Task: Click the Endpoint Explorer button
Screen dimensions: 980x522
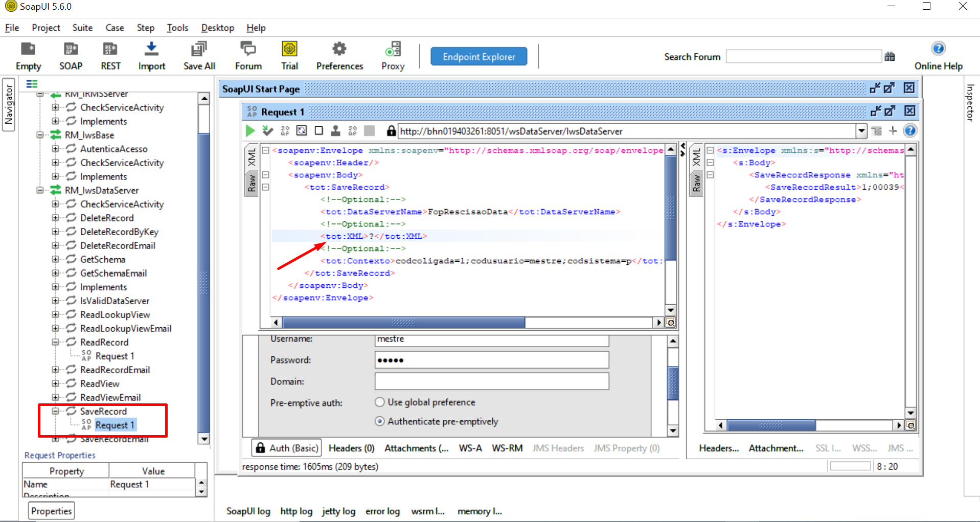Action: pyautogui.click(x=479, y=56)
